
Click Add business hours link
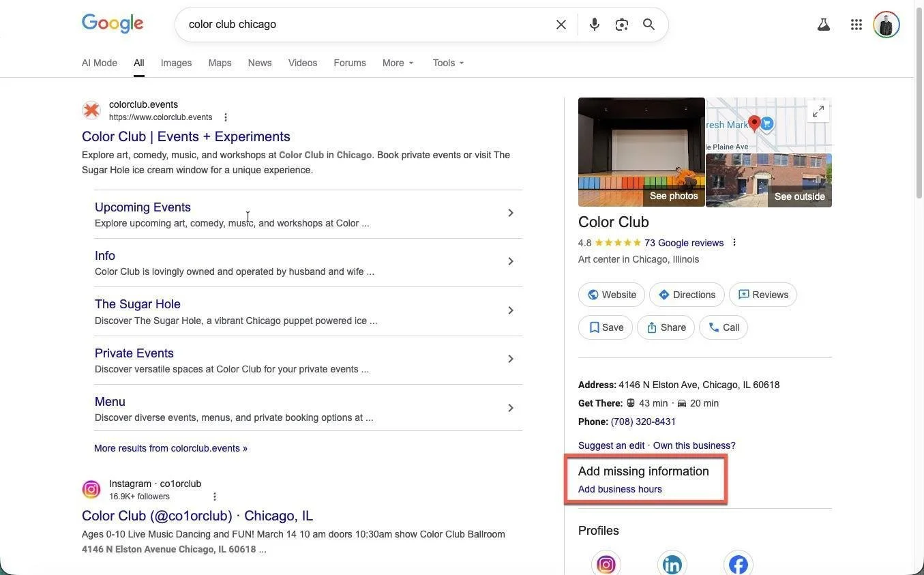click(x=620, y=489)
